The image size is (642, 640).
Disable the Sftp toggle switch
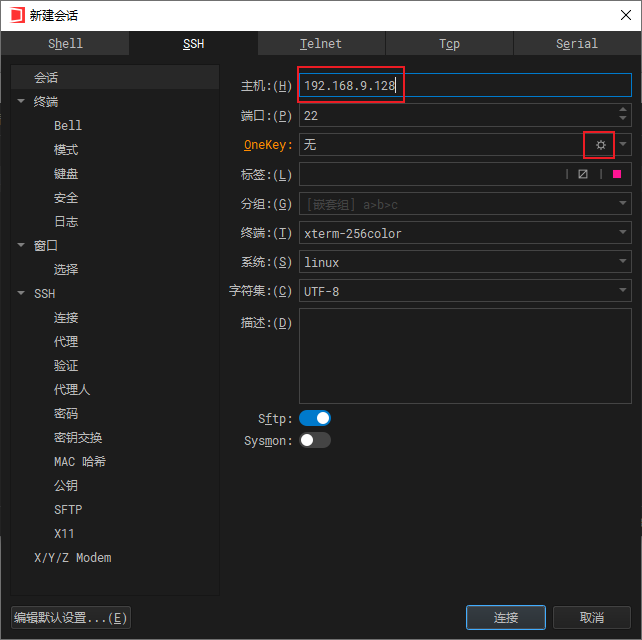pos(314,418)
